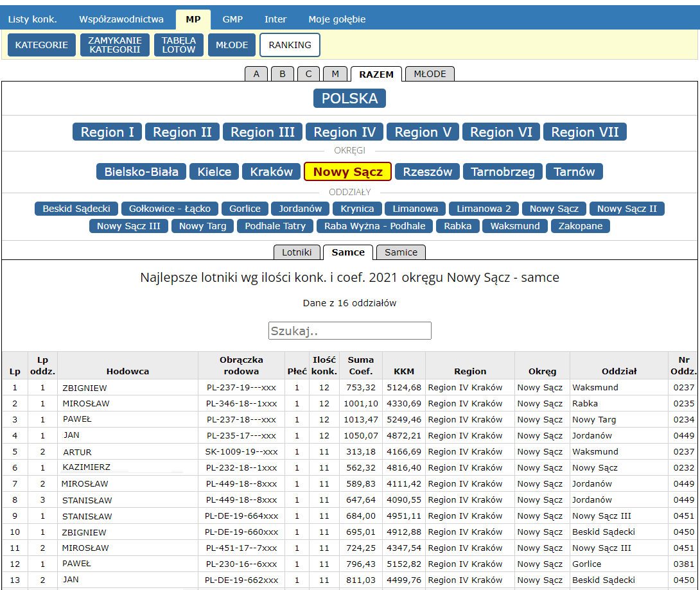Choose the Zakopane branch
This screenshot has height=590, width=700.
(580, 226)
